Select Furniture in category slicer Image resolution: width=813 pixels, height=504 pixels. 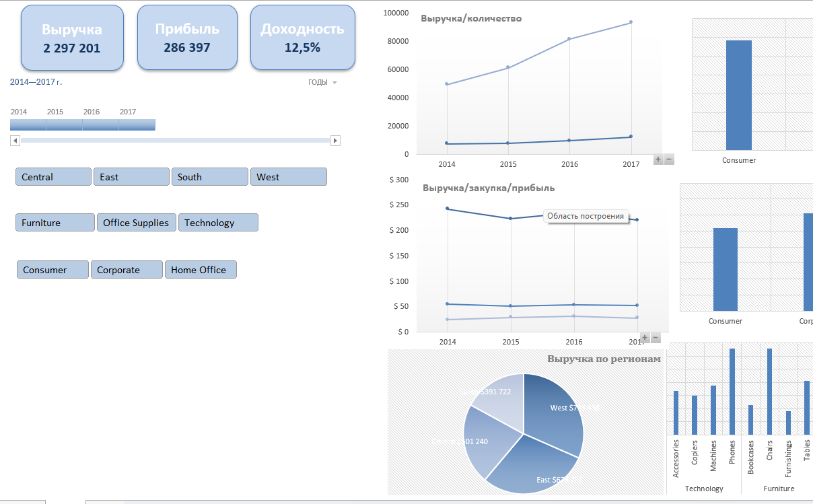tap(55, 223)
